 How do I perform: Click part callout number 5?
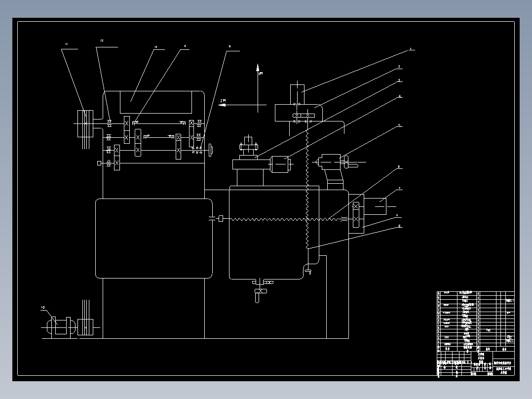click(x=399, y=125)
